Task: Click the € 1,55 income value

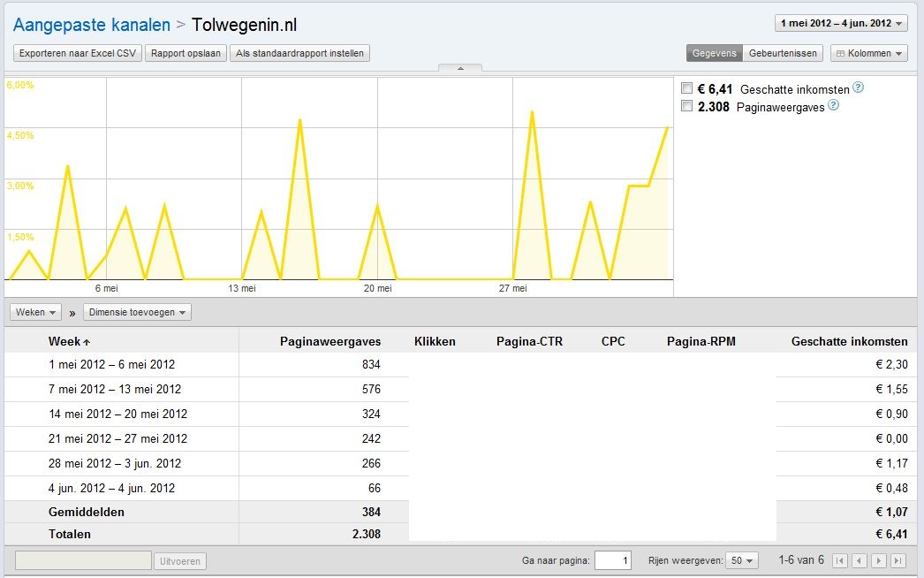Action: 891,389
